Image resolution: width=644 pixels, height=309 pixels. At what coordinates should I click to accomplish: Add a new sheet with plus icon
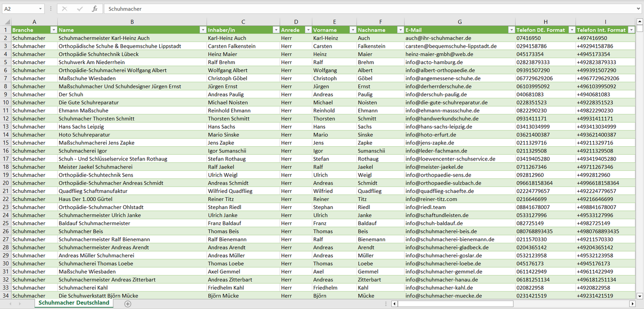pos(128,304)
